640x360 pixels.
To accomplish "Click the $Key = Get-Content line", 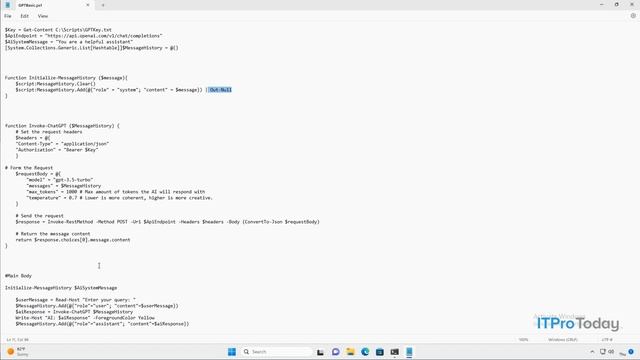I will 58,30.
